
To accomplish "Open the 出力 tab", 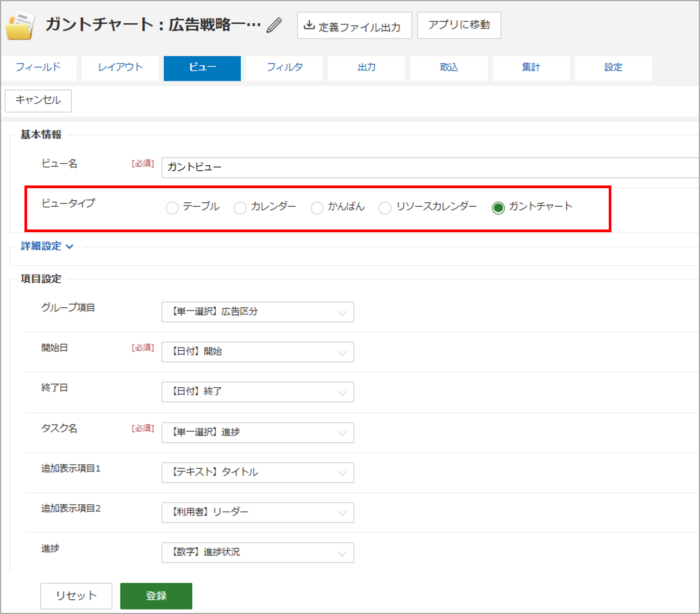I will pos(367,68).
